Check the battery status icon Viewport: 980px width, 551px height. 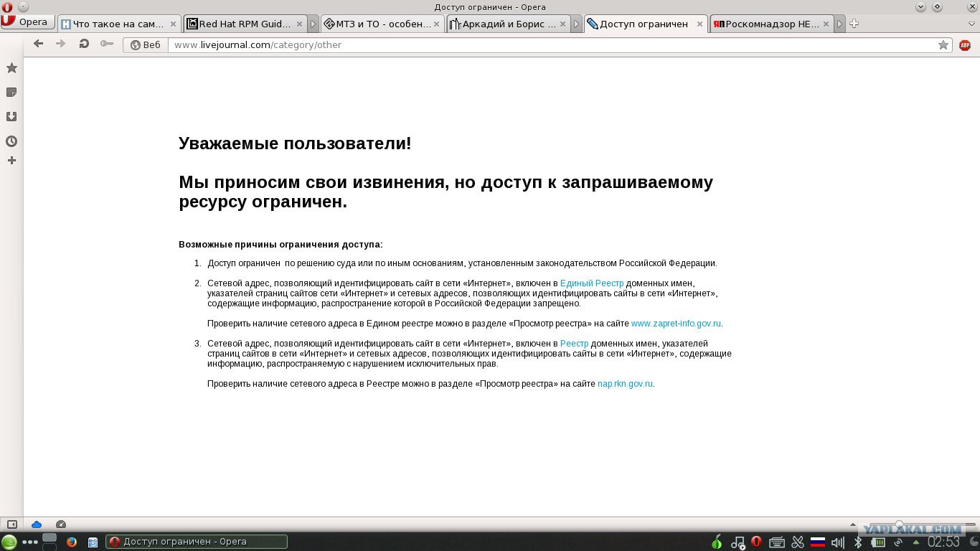(x=878, y=542)
